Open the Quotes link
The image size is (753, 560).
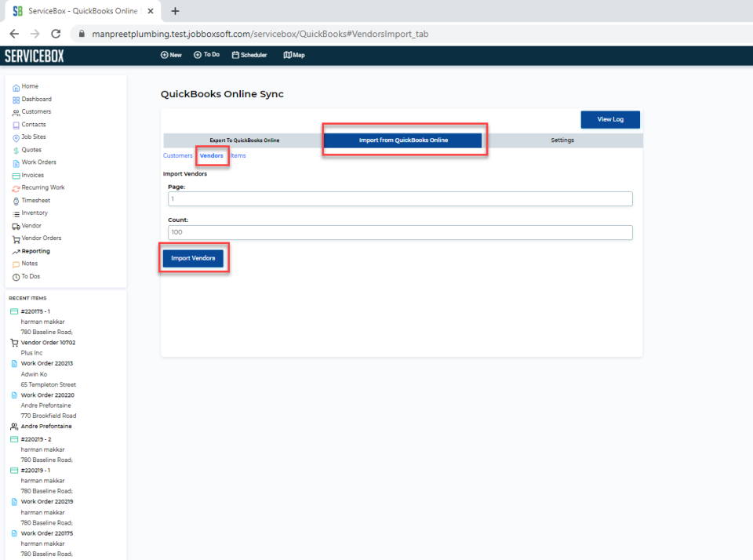[31, 150]
